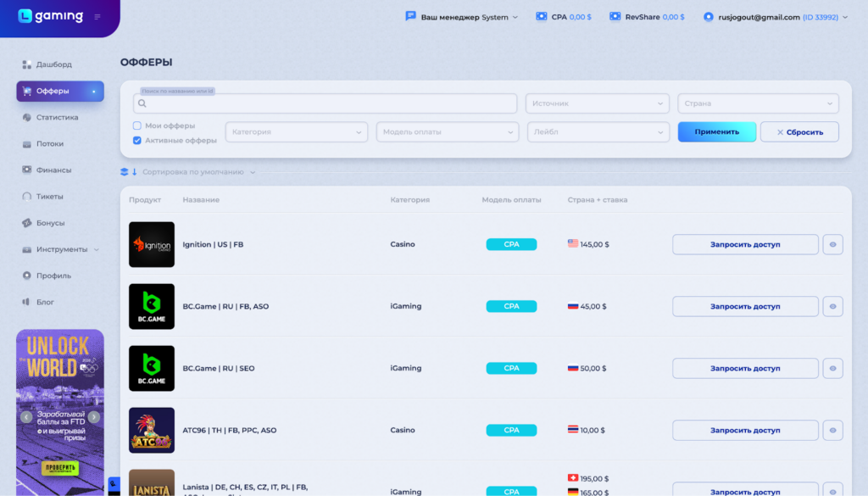The image size is (868, 496).
Task: Enable the Мои офферы checkbox
Action: click(136, 125)
